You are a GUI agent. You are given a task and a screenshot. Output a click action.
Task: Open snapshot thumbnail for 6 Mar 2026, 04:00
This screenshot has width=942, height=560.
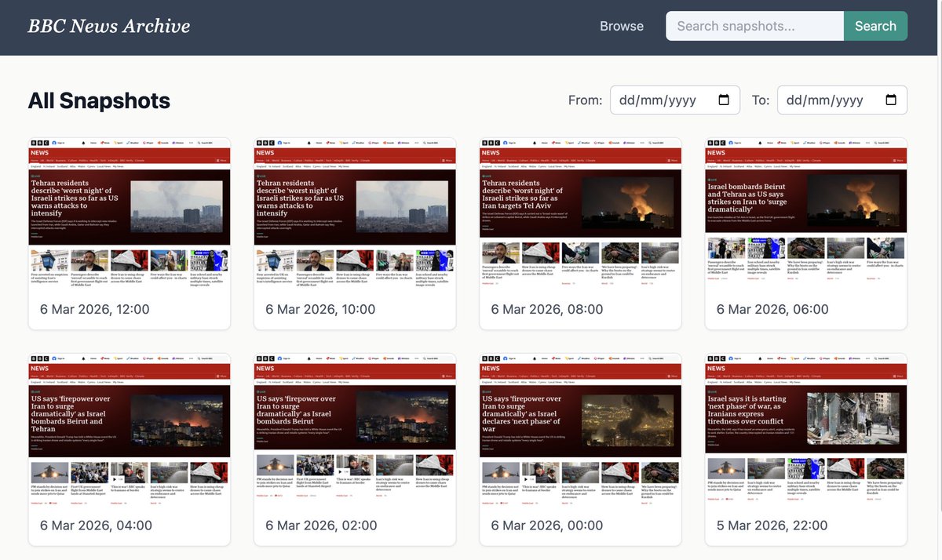[130, 429]
